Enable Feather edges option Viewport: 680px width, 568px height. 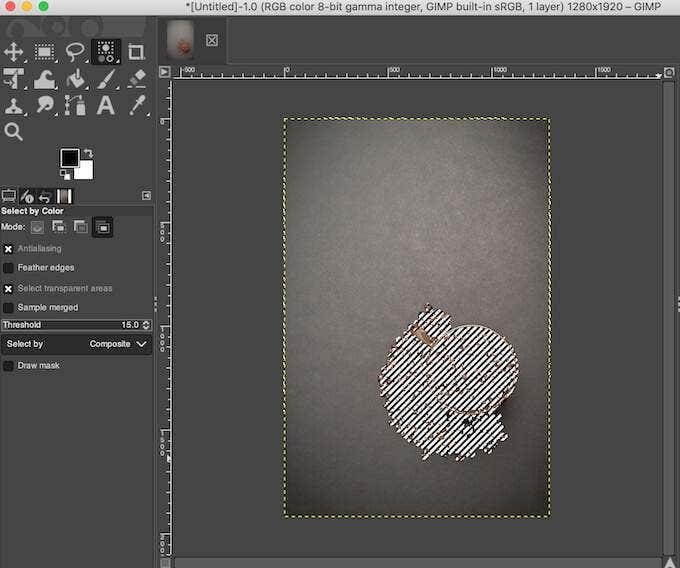click(x=9, y=268)
